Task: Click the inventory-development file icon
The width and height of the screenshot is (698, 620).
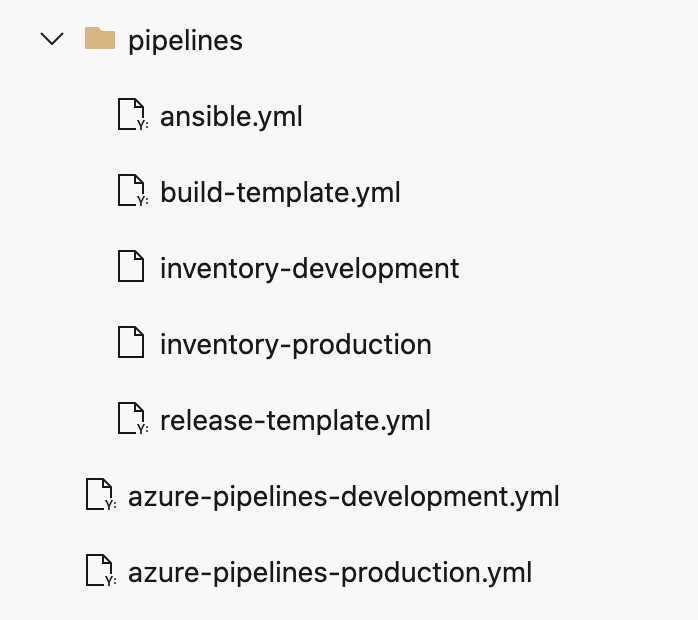Action: pos(132,268)
